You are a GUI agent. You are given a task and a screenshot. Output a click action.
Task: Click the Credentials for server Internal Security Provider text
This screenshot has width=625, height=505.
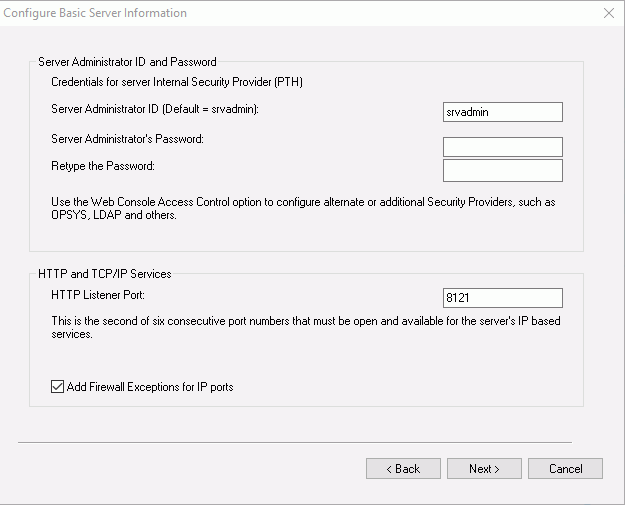click(x=177, y=82)
